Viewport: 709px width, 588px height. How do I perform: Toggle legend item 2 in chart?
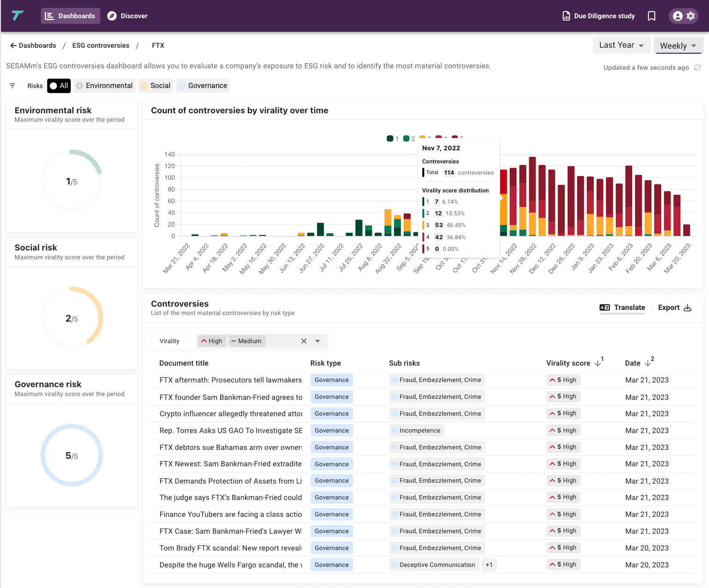coord(409,139)
